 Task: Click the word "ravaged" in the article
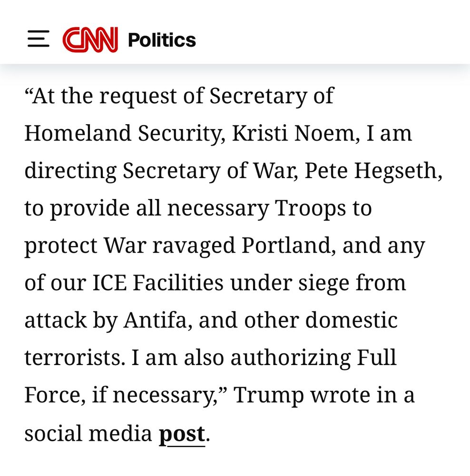click(x=194, y=246)
